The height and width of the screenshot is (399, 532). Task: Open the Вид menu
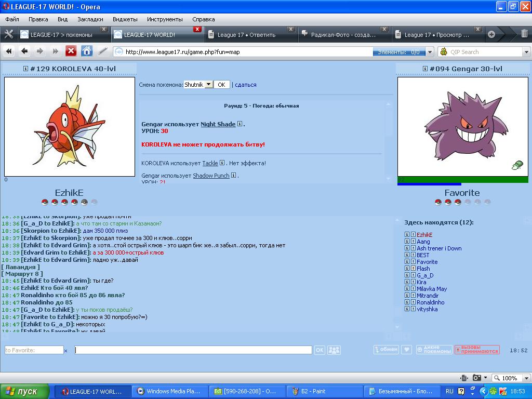pos(63,19)
